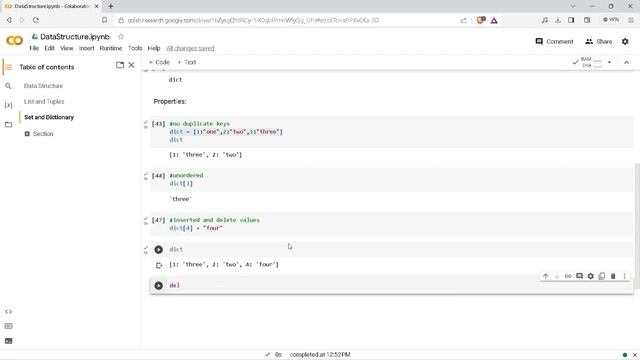This screenshot has height=360, width=640.
Task: Click the All changes saved link
Action: (190, 48)
